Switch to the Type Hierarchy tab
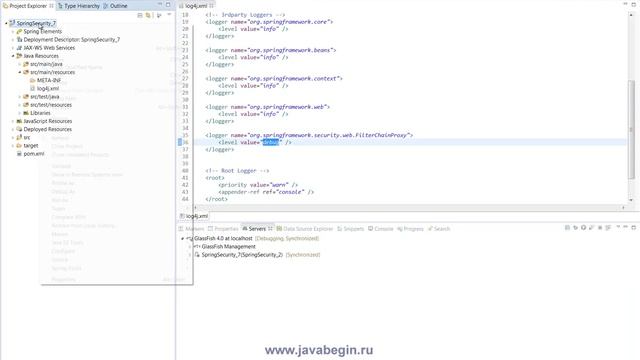640x360 pixels. tap(79, 6)
